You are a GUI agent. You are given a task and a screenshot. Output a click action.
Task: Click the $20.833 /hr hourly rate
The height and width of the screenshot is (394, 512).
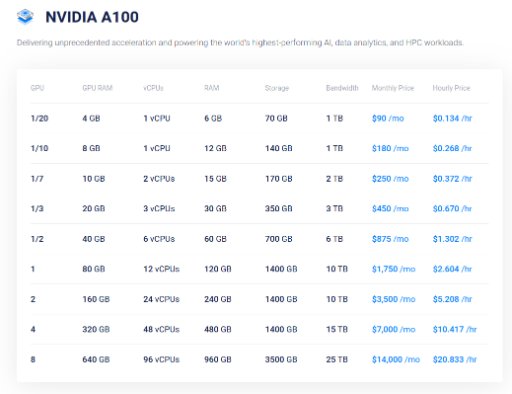click(x=455, y=359)
